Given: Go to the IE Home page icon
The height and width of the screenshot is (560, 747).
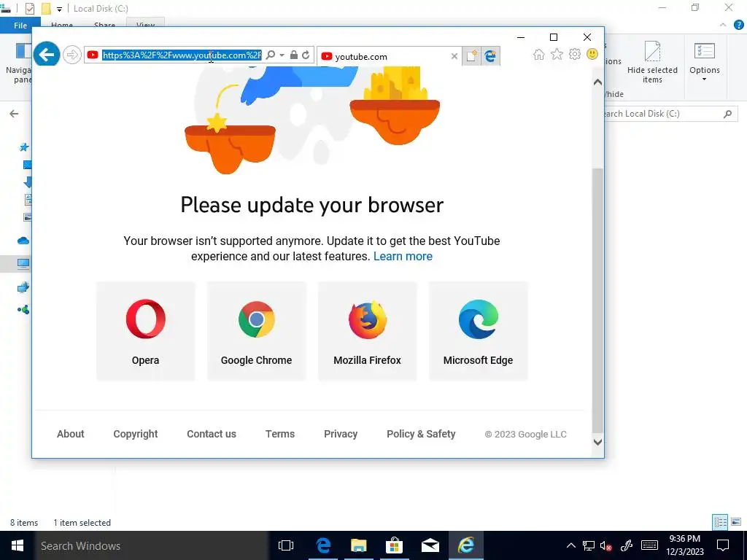Looking at the screenshot, I should [539, 54].
